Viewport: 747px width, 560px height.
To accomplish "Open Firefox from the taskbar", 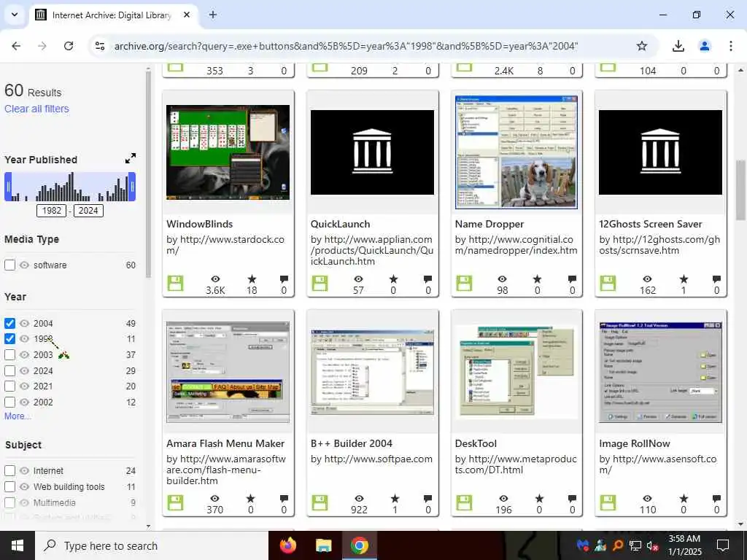I will pos(287,545).
